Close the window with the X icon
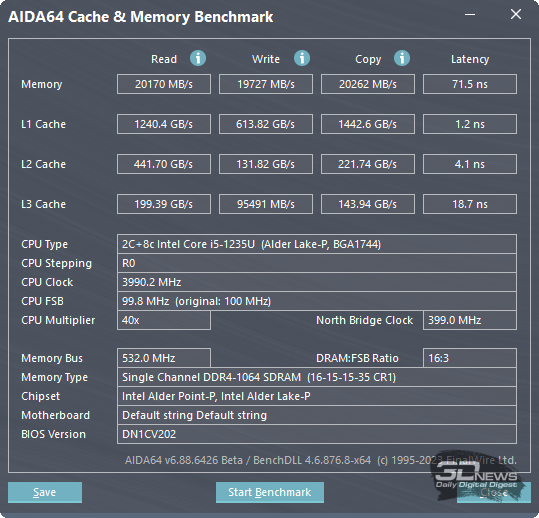The height and width of the screenshot is (518, 539). click(x=516, y=14)
